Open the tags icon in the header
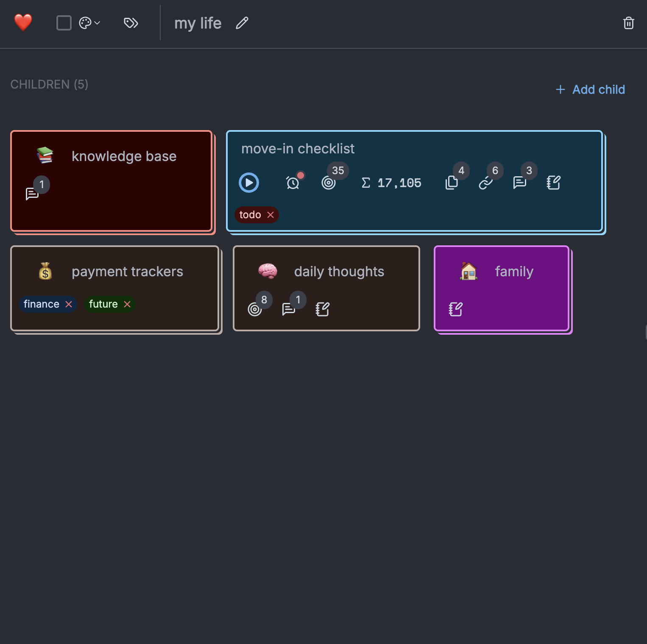647x644 pixels. point(131,23)
